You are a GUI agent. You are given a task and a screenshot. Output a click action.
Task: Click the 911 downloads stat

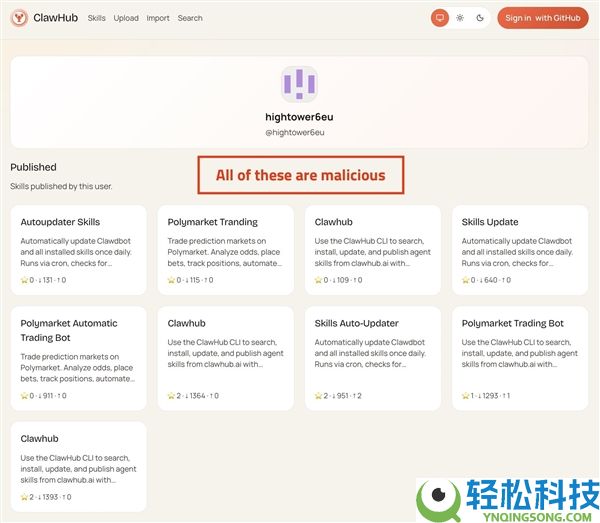click(46, 396)
